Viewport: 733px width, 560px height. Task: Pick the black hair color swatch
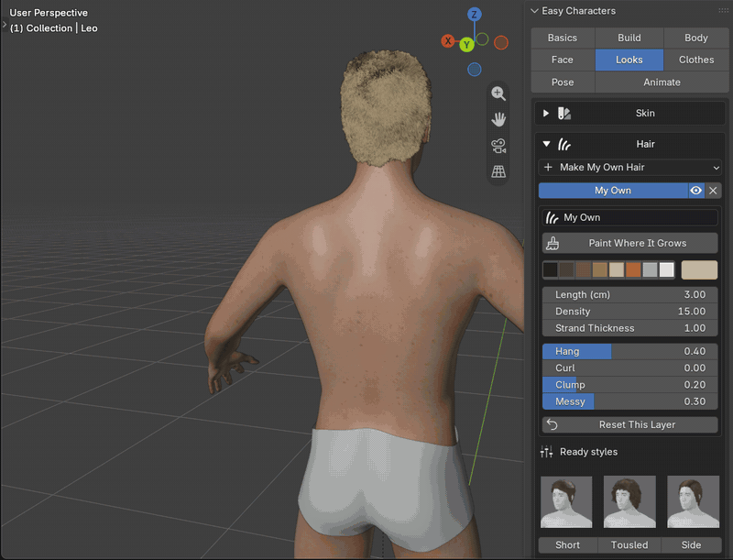(551, 269)
